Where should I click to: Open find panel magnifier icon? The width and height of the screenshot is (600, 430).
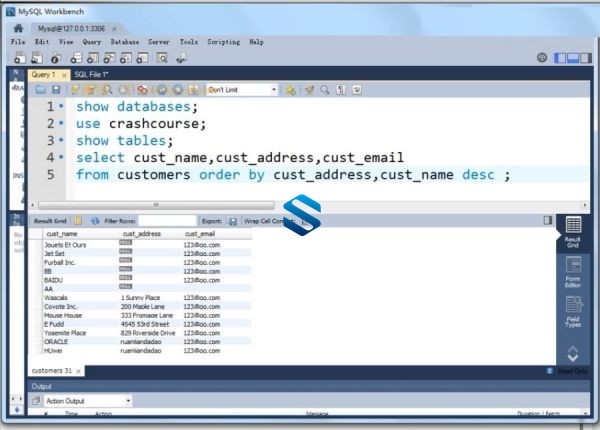pos(325,90)
